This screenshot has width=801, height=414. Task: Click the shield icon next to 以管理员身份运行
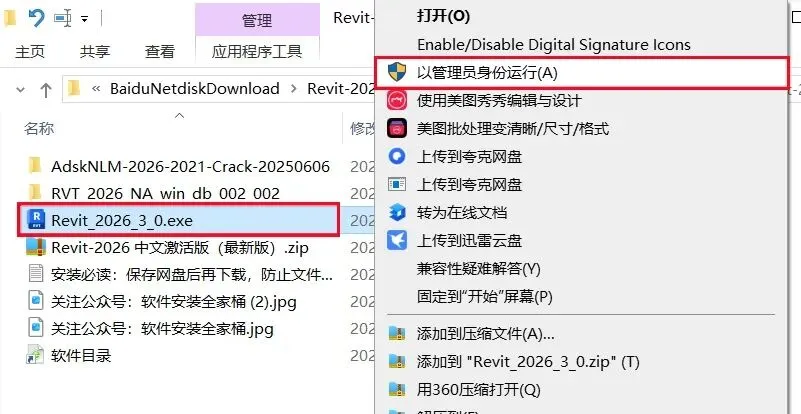[x=397, y=73]
